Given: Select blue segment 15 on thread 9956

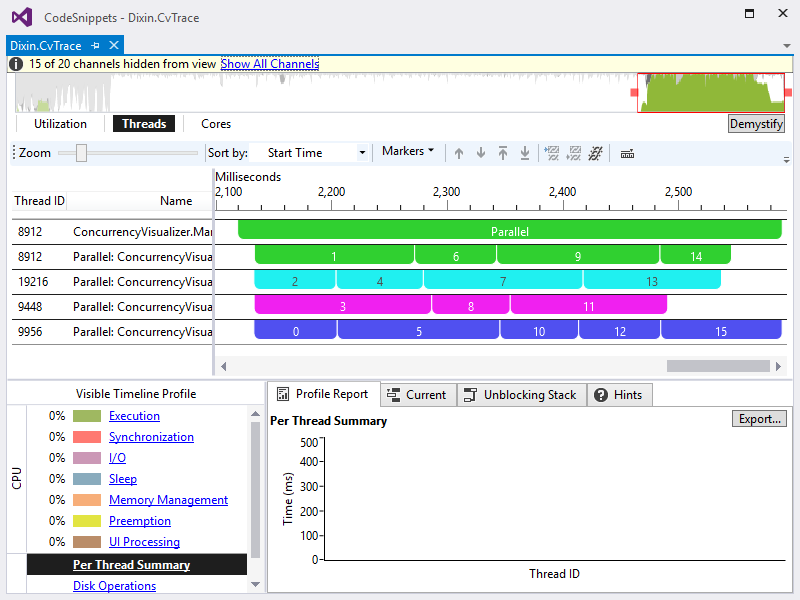Looking at the screenshot, I should pos(721,330).
